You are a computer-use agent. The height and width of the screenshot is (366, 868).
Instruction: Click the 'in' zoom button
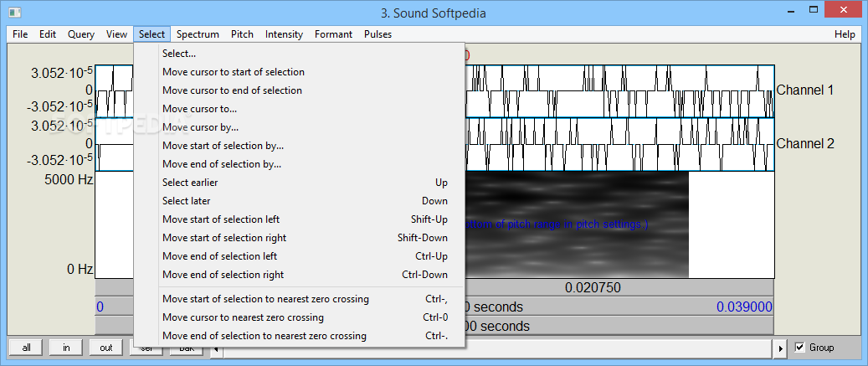pos(66,348)
